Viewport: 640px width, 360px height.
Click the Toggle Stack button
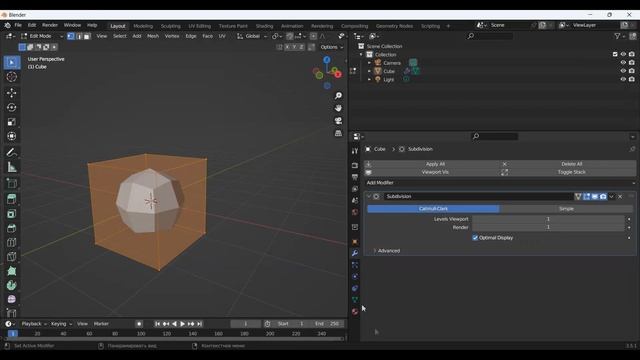coord(568,172)
